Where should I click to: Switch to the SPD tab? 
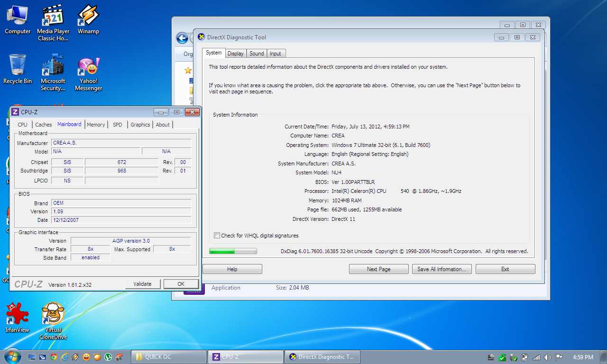click(x=117, y=125)
